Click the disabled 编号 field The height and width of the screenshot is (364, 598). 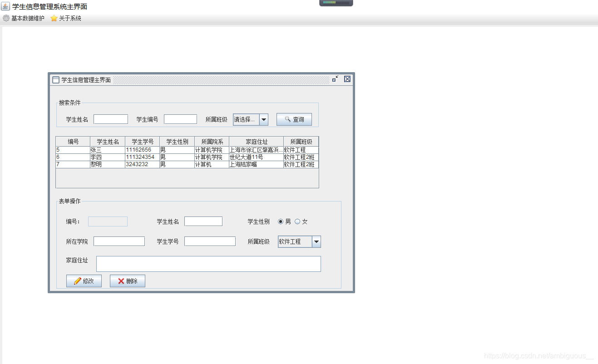coord(108,221)
